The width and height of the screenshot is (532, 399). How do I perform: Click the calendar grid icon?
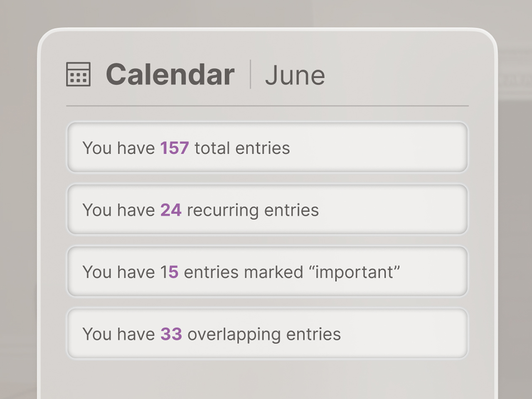point(78,74)
